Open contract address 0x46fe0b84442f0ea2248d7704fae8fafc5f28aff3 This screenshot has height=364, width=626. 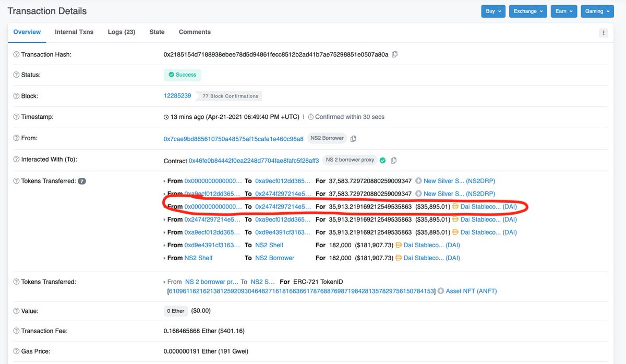pyautogui.click(x=254, y=160)
